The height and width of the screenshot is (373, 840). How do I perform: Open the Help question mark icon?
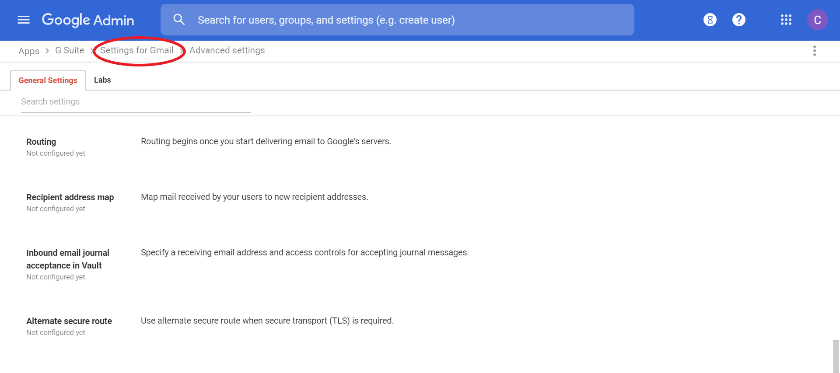click(x=739, y=20)
